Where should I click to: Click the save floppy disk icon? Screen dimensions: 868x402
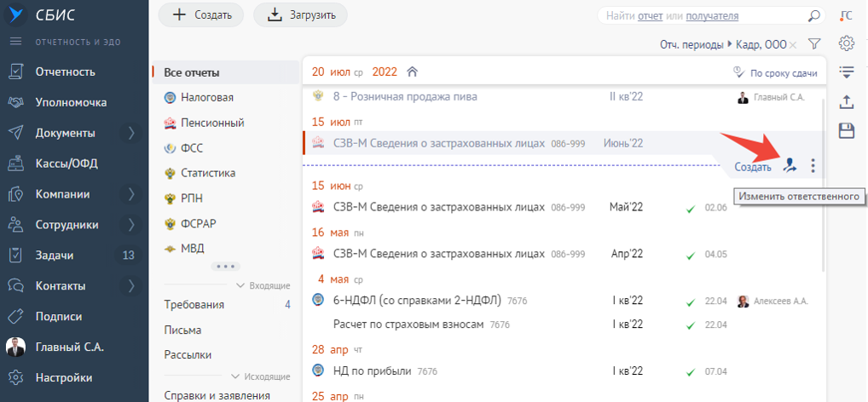tap(846, 130)
